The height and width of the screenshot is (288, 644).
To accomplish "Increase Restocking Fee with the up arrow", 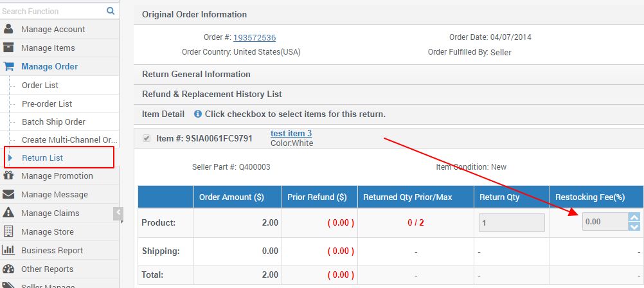I will (634, 217).
